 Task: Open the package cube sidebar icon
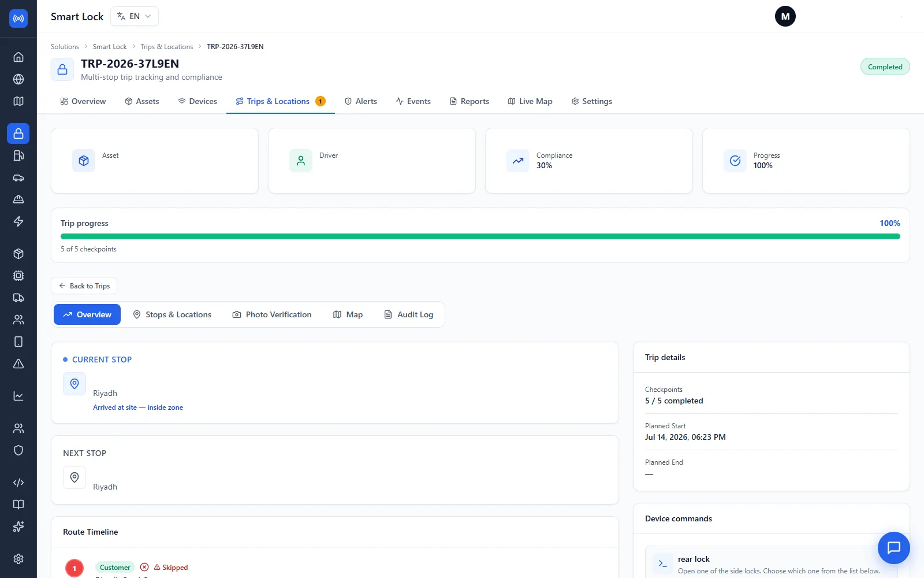pyautogui.click(x=18, y=254)
